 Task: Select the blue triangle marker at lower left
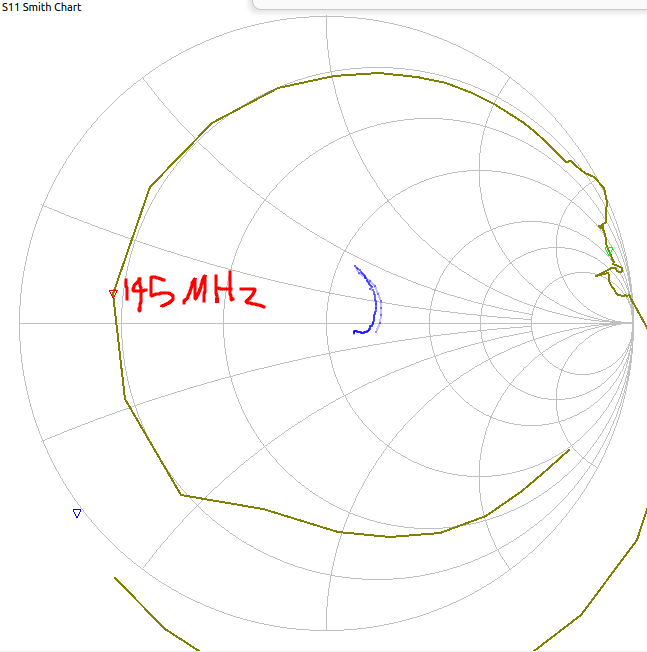point(77,513)
